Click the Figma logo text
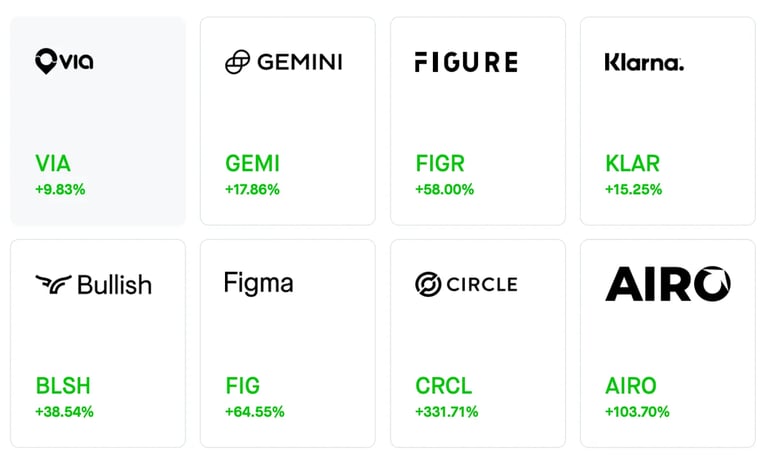The height and width of the screenshot is (458, 768). point(259,284)
